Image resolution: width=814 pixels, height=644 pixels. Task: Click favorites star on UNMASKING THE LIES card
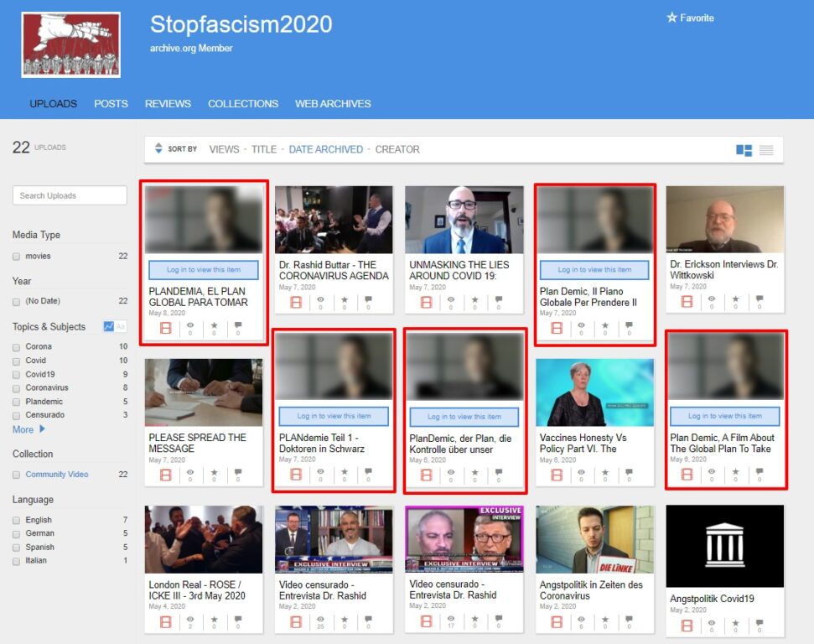tap(475, 299)
